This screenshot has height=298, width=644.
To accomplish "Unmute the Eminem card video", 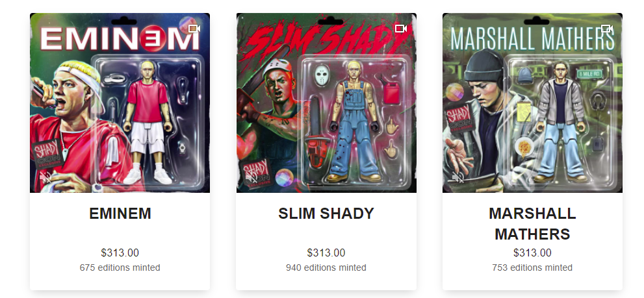I will [x=45, y=177].
